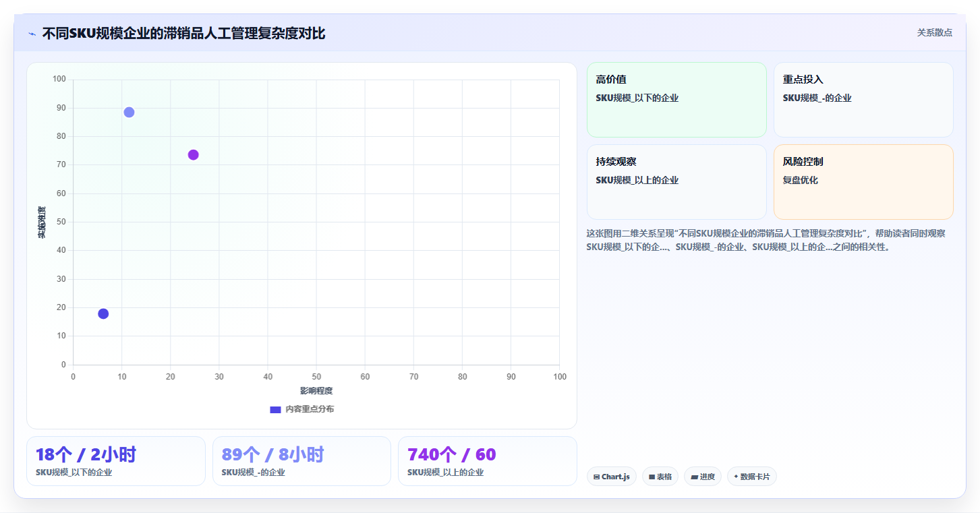Click the Chart.js tag icon

coord(597,477)
